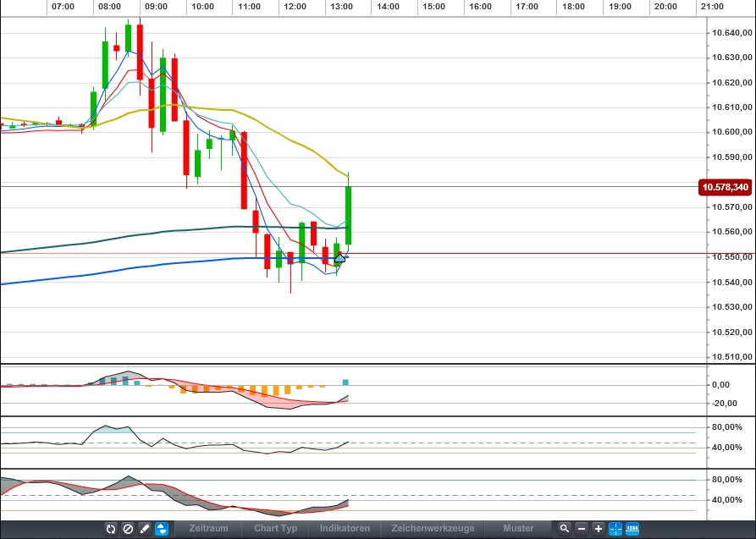The image size is (756, 539).
Task: Toggle the crosshair cursor mode
Action: coord(615,529)
